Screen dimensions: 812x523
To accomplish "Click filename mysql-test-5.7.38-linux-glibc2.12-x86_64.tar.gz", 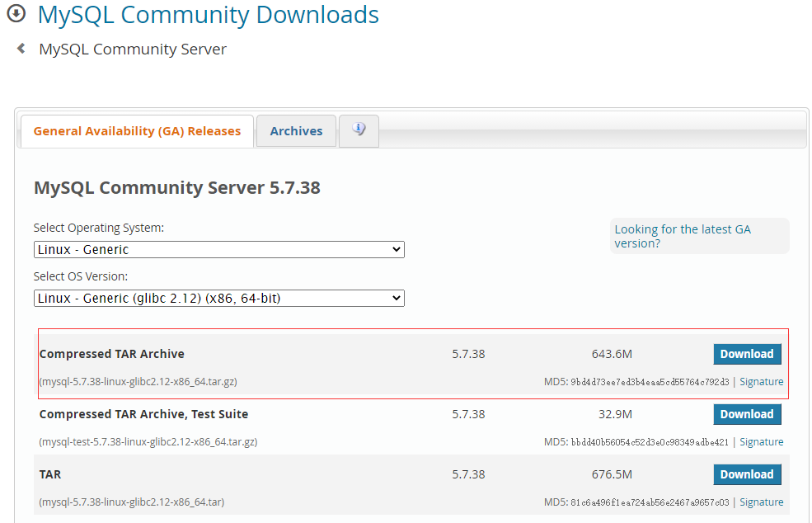I will pyautogui.click(x=148, y=442).
